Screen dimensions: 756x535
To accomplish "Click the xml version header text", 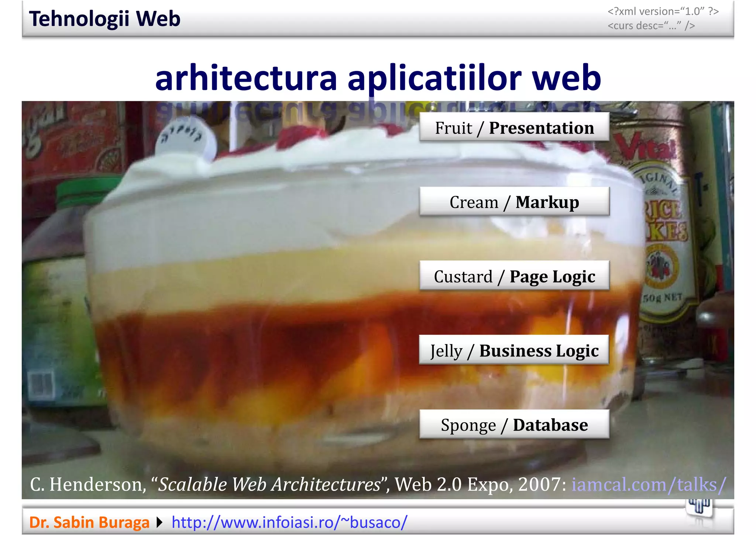I will (663, 11).
